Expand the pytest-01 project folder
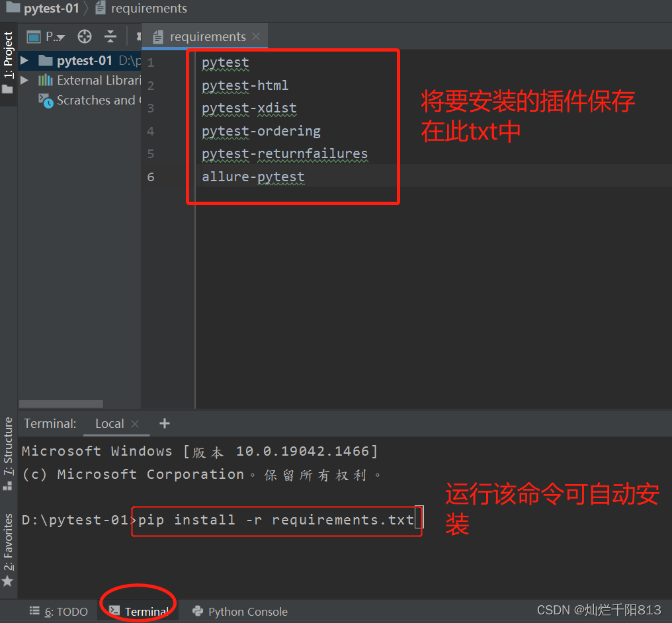The width and height of the screenshot is (672, 623). (x=24, y=60)
